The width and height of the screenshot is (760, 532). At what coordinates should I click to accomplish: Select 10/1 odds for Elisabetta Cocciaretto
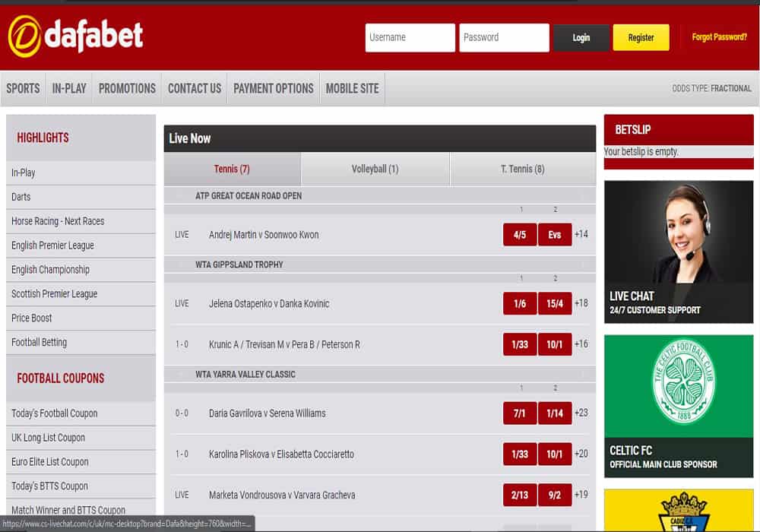555,454
